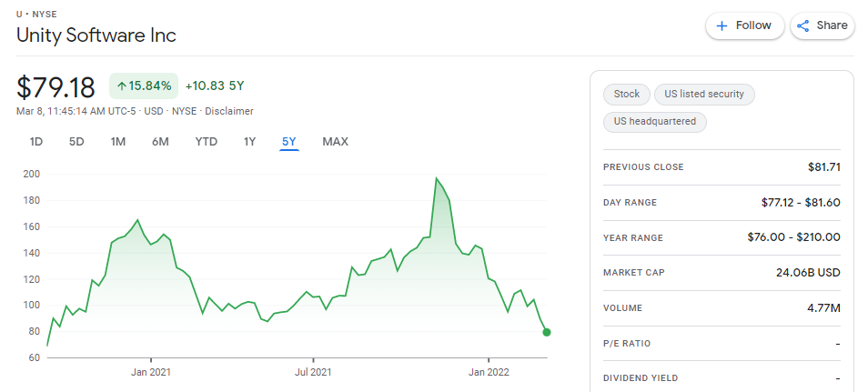The height and width of the screenshot is (392, 868).
Task: Click the US listed security chip
Action: (704, 94)
